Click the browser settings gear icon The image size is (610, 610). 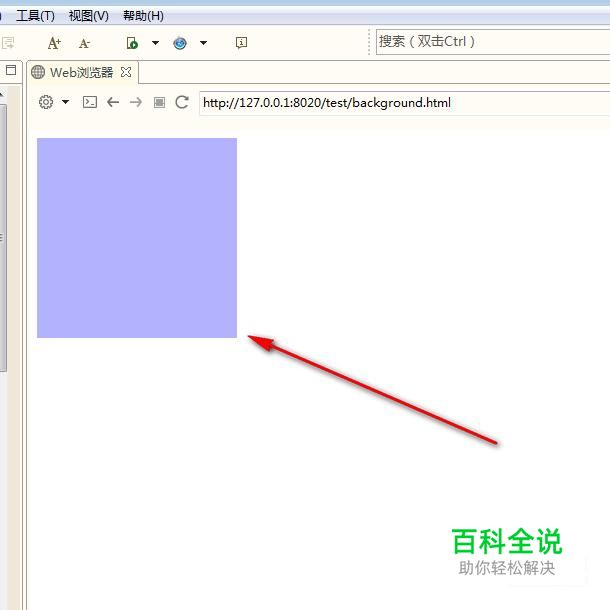(x=46, y=102)
